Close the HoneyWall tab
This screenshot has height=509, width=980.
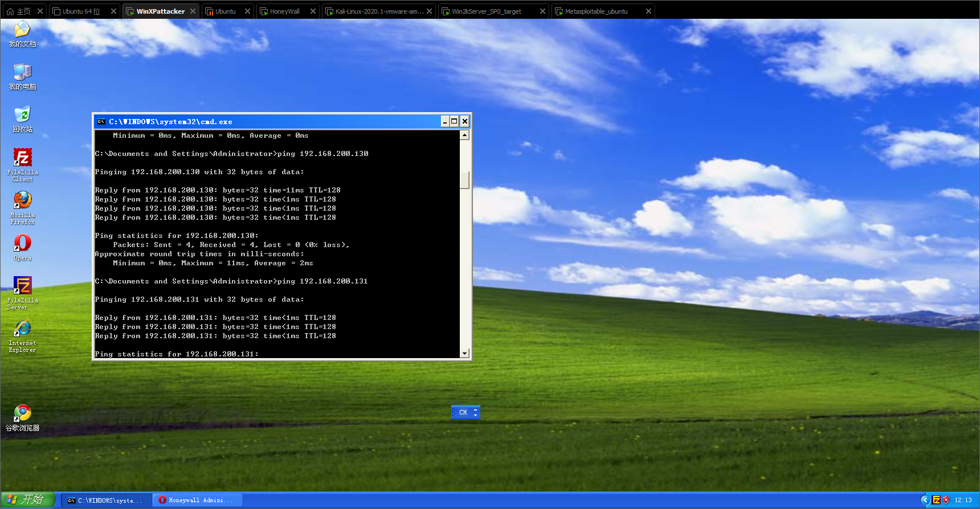313,11
